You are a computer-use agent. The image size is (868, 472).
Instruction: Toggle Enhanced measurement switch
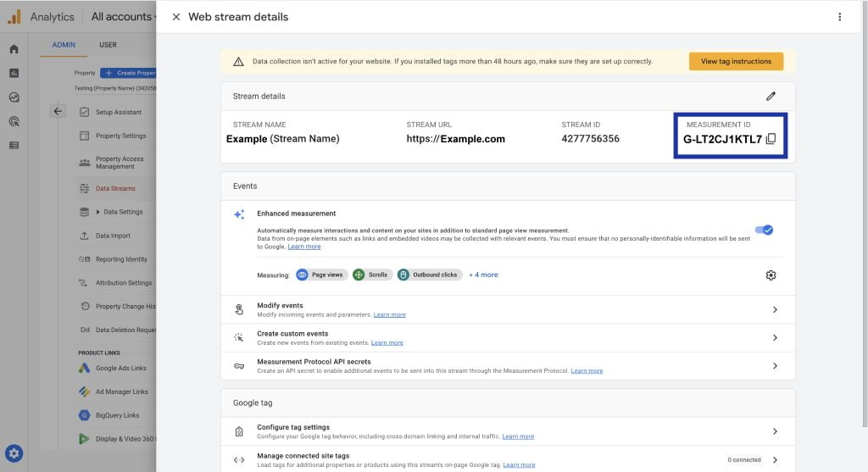[764, 230]
